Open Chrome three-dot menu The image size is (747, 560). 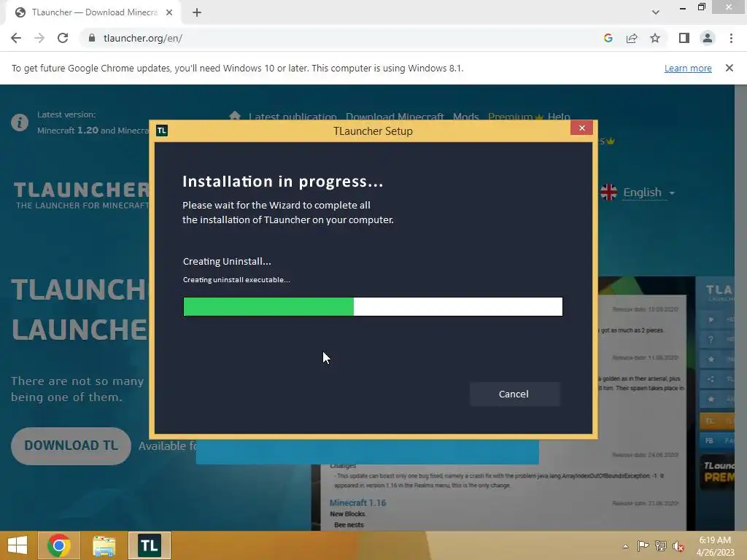point(731,38)
